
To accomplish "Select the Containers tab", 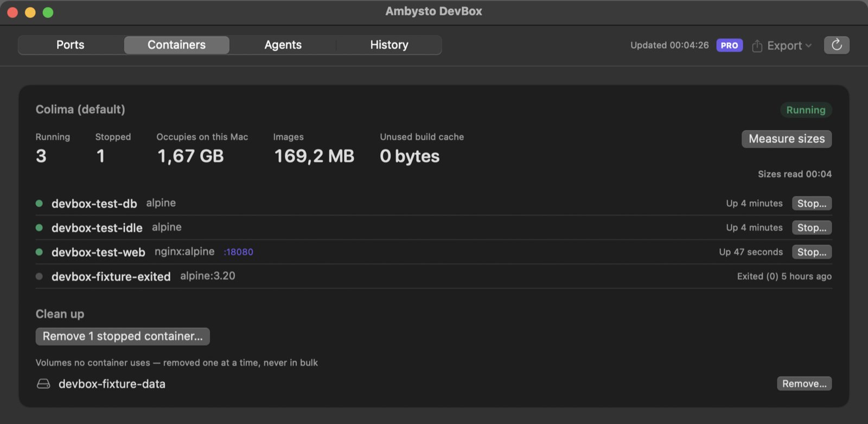I will (177, 45).
